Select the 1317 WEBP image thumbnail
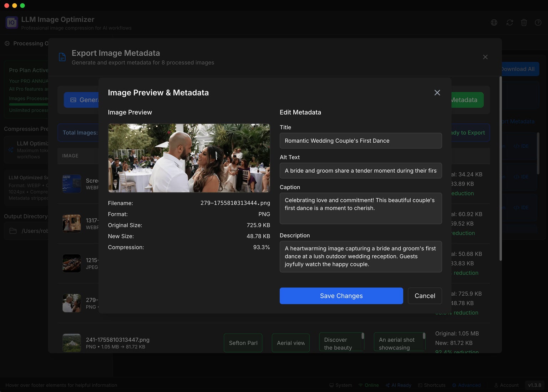The width and height of the screenshot is (548, 392). point(71,224)
